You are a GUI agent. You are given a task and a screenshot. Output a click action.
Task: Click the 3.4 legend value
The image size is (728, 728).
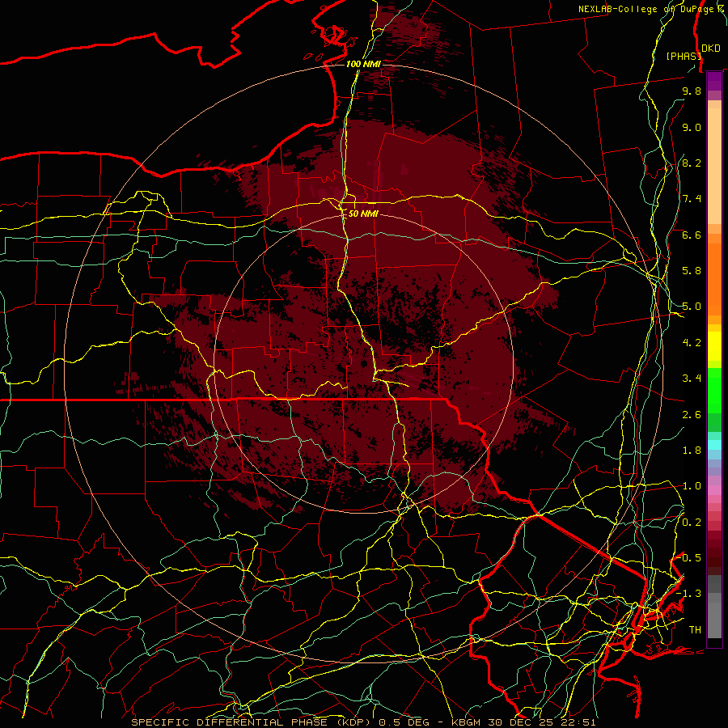(x=692, y=379)
